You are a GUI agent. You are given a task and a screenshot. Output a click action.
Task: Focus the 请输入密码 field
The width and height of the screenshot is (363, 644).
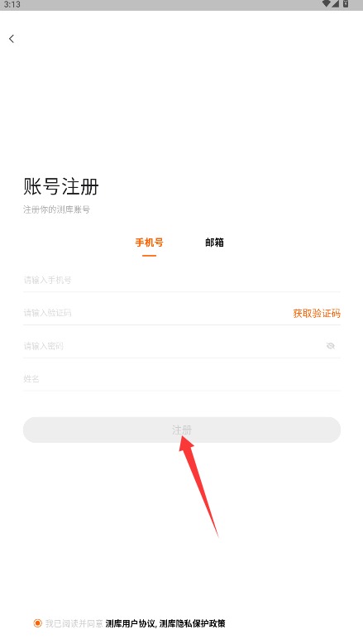coord(172,346)
